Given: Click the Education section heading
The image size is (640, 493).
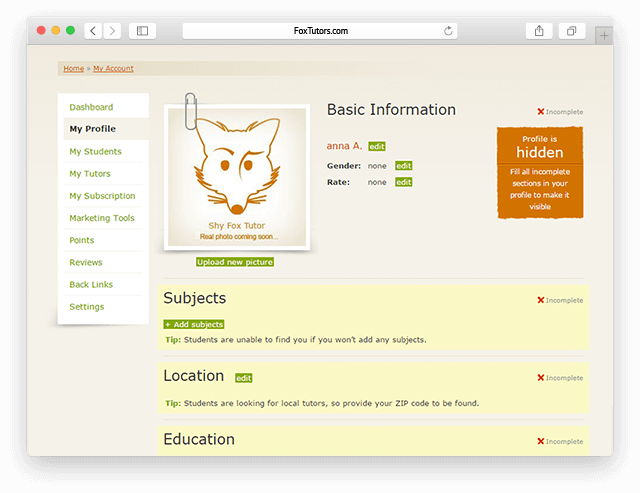Looking at the screenshot, I should 199,440.
